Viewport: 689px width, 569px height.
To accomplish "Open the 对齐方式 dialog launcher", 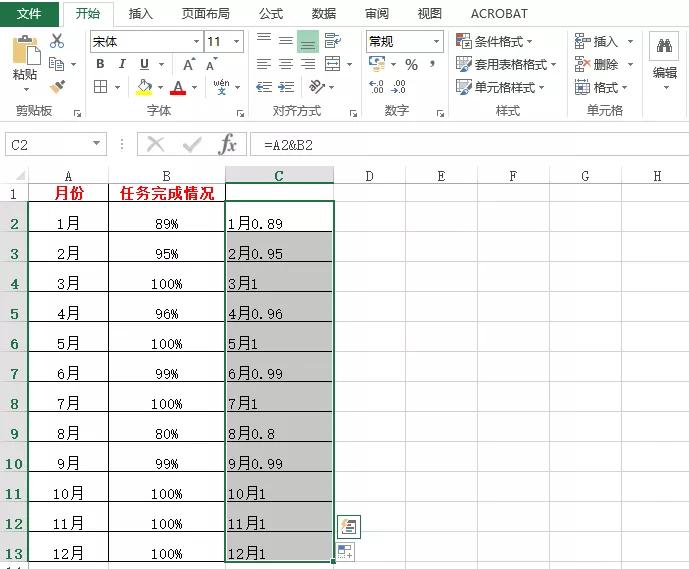I will (353, 113).
